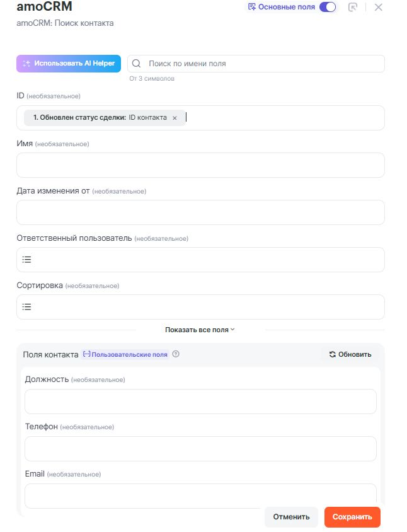Click Использовать AI Helper button

(69, 64)
